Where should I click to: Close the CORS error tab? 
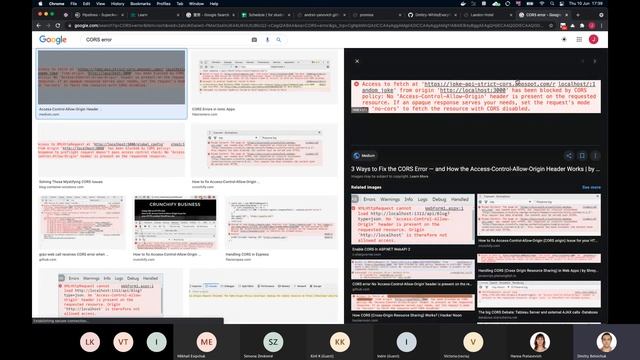tap(566, 15)
